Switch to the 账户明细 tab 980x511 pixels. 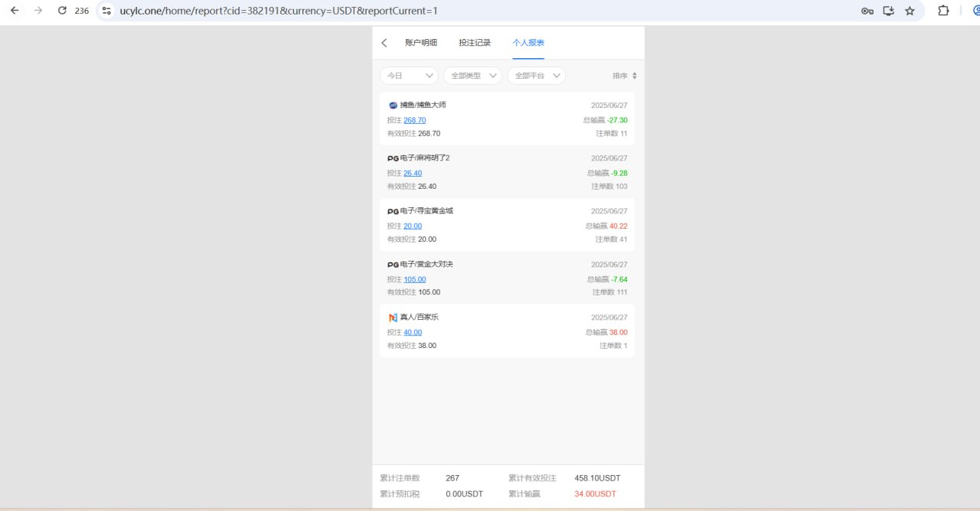click(x=421, y=43)
